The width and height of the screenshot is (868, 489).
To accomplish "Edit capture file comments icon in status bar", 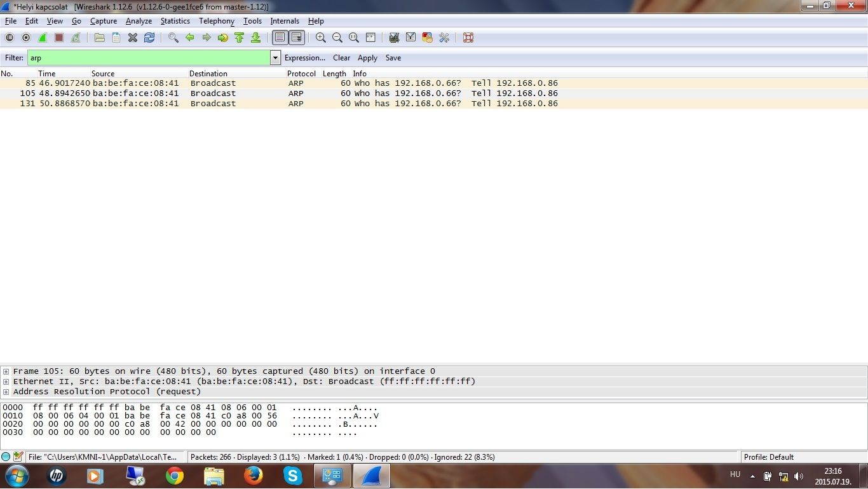I will pyautogui.click(x=18, y=457).
